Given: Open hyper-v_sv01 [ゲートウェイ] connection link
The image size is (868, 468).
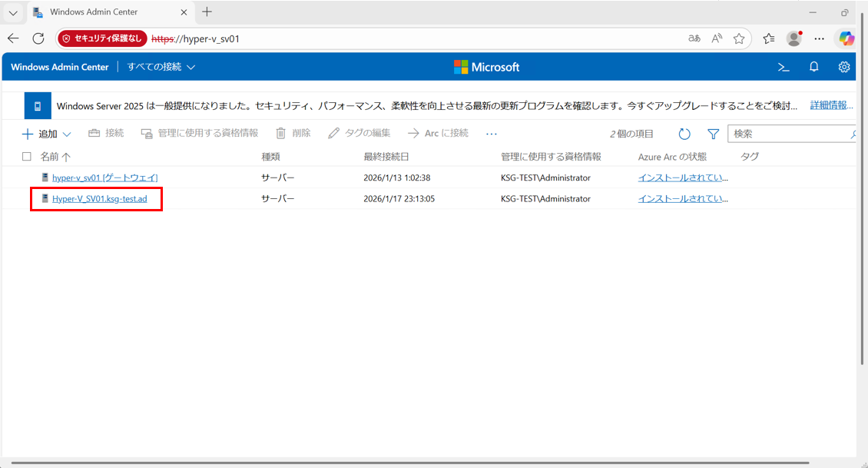Looking at the screenshot, I should 104,178.
